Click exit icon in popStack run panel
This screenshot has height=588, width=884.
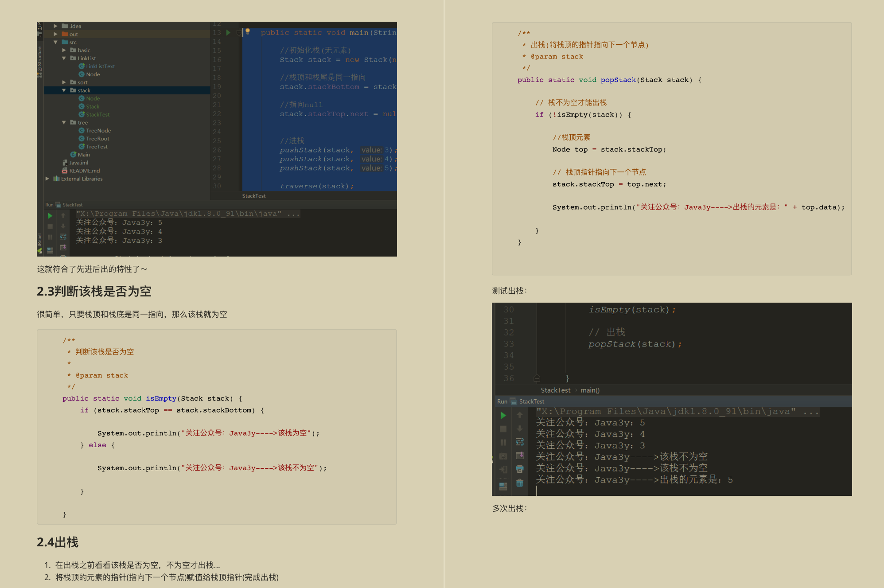pos(503,470)
